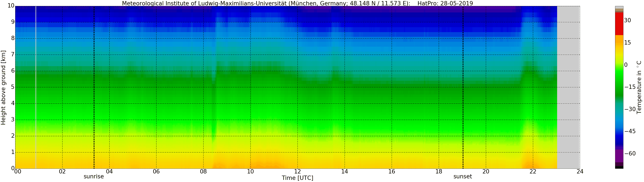The height and width of the screenshot is (182, 644).
Task: Select the '24' time axis tick label
Action: pyautogui.click(x=580, y=172)
